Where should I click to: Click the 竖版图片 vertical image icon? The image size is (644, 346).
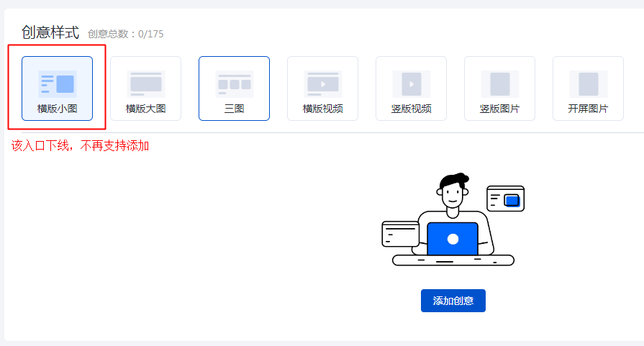(x=499, y=83)
